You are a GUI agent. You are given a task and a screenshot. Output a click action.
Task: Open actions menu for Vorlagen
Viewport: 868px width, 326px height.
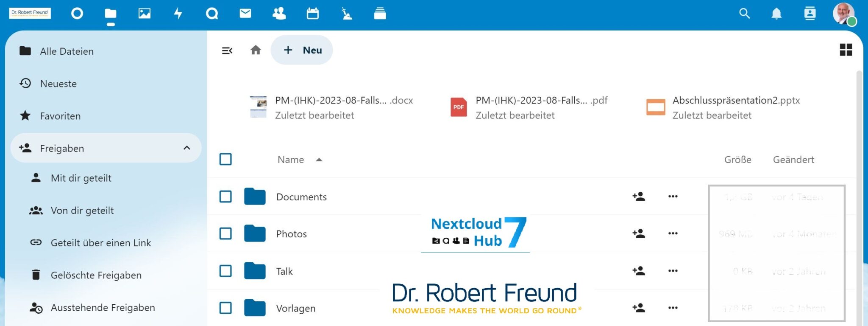673,308
